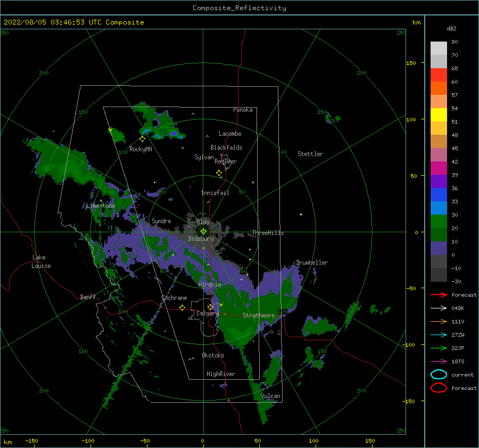Click the current legend label
This screenshot has height=448, width=479.
(x=463, y=374)
